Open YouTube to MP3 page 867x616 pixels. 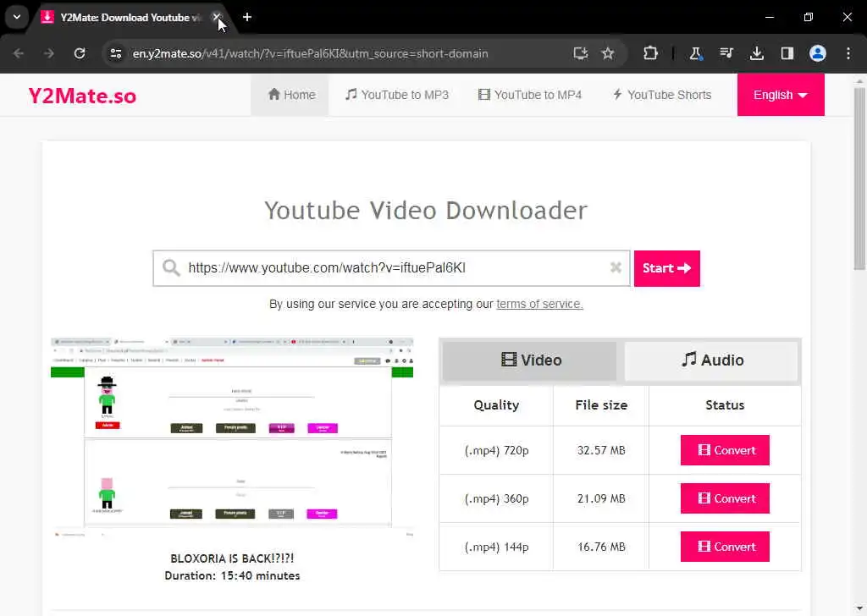pos(397,95)
